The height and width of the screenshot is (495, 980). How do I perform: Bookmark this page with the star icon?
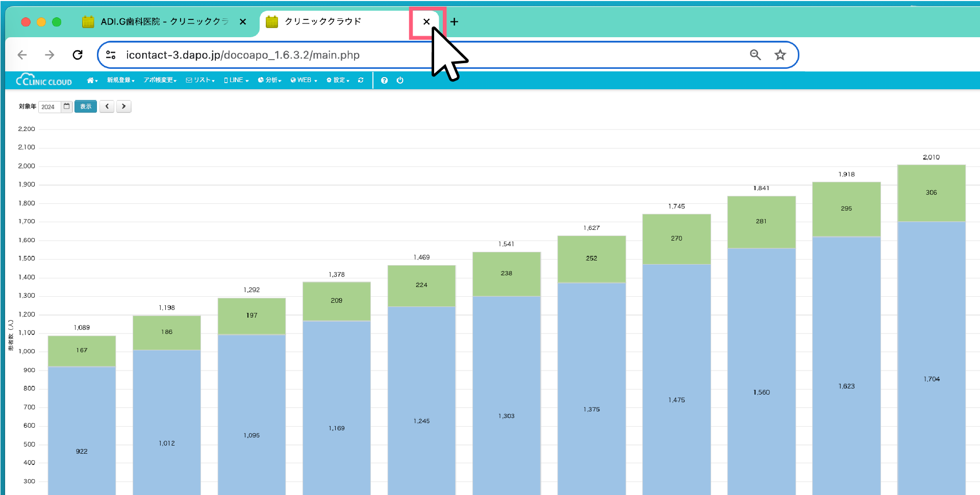(780, 55)
